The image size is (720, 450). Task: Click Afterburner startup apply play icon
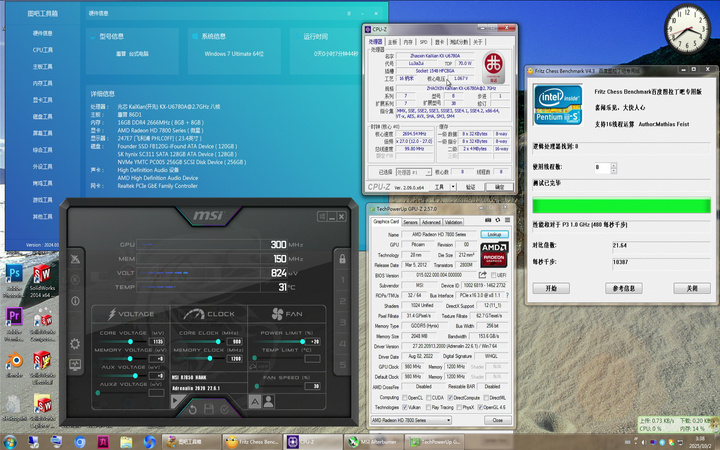[176, 401]
